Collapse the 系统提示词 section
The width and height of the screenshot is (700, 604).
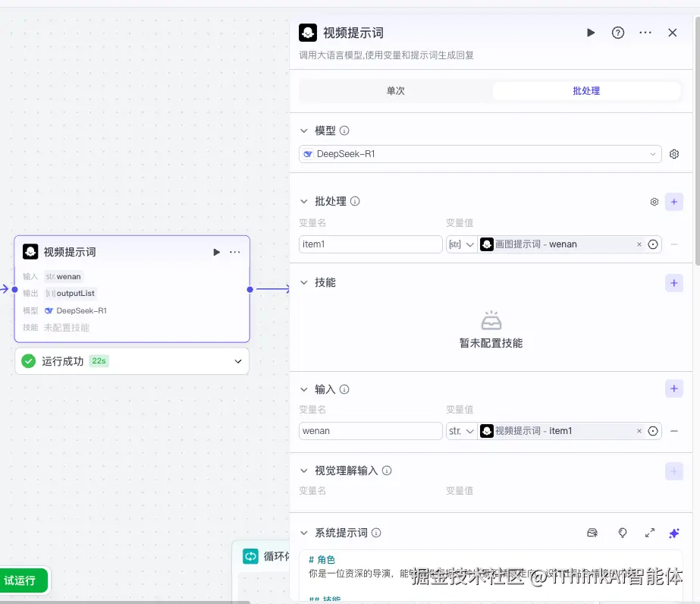[306, 533]
